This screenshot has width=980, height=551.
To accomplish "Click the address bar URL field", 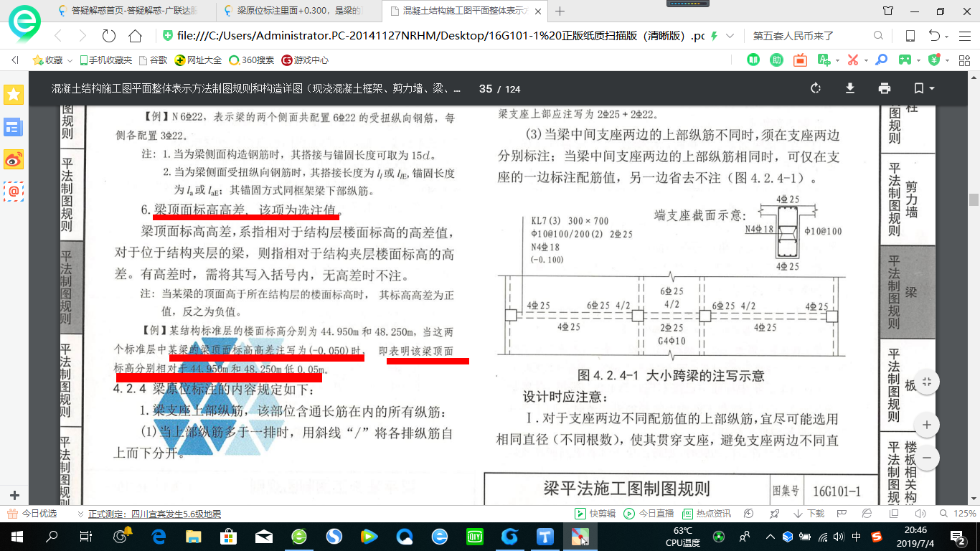I will pyautogui.click(x=440, y=36).
